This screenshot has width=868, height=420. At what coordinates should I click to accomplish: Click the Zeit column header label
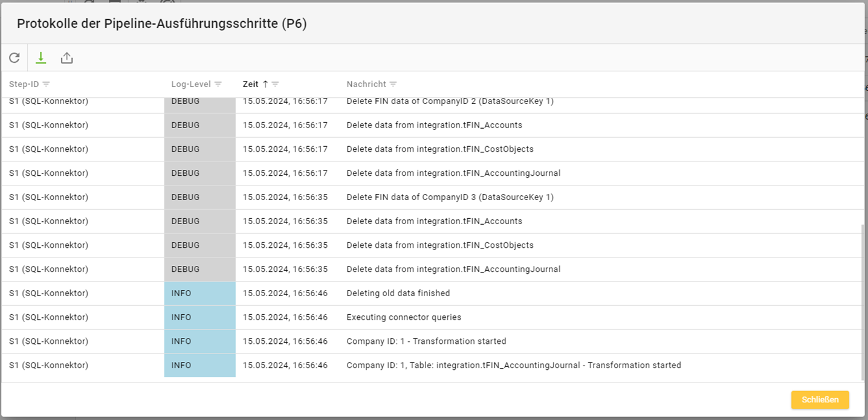point(250,84)
